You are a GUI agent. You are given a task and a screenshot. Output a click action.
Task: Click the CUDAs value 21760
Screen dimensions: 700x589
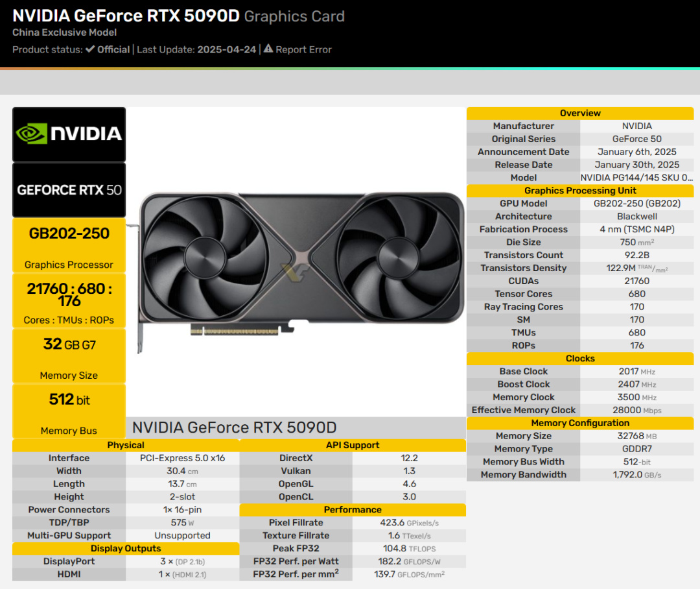tap(637, 281)
